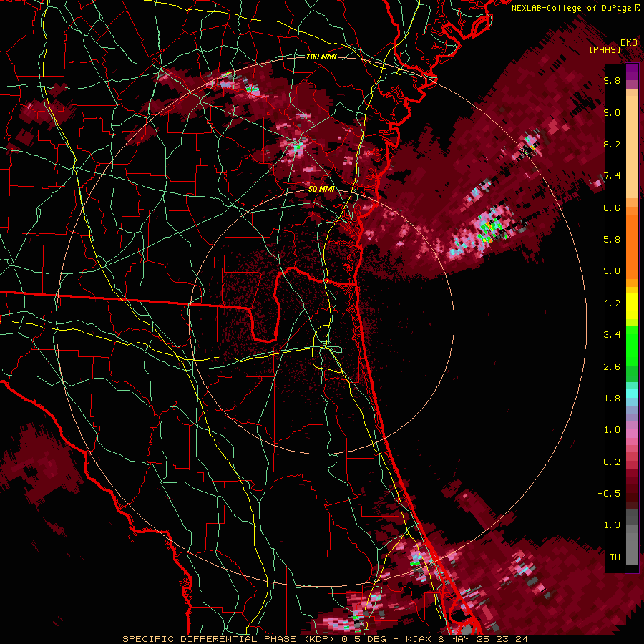The width and height of the screenshot is (644, 644).
Task: Click the Specific Differential Phase KDP caption
Action: point(326,639)
